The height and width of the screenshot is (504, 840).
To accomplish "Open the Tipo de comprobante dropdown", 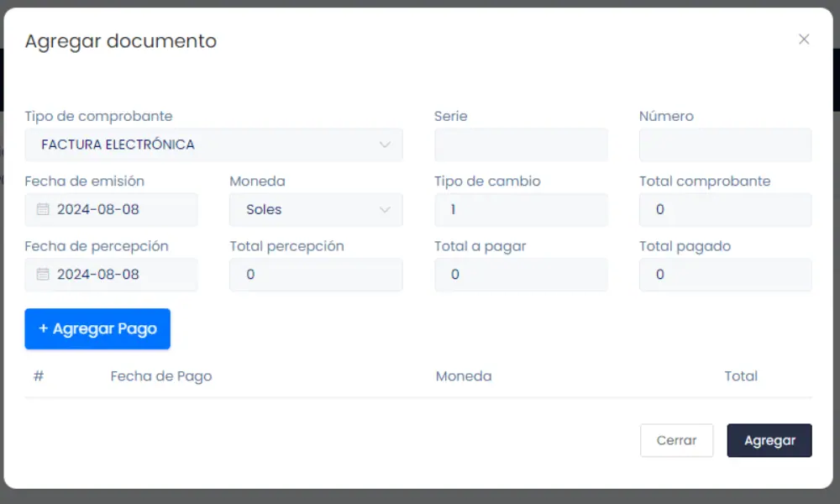I will tap(213, 144).
